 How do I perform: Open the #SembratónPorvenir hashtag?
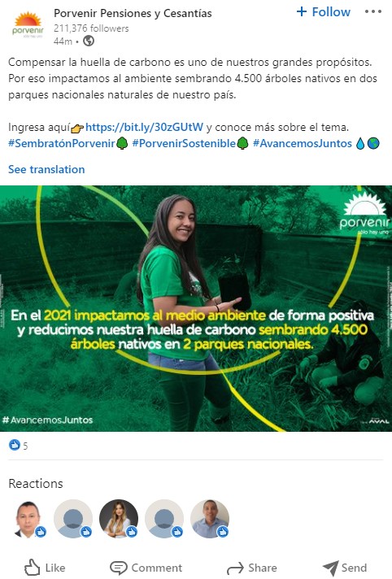tap(61, 143)
